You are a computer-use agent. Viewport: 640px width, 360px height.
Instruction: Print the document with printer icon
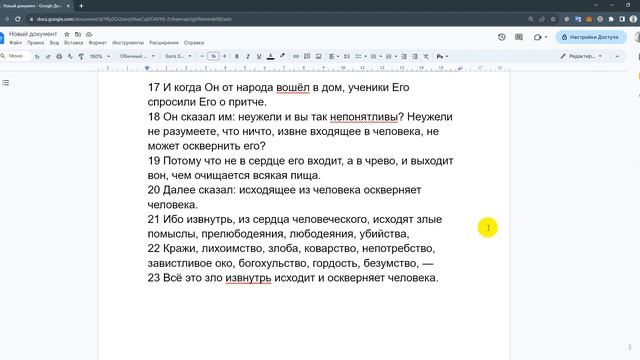[x=59, y=56]
